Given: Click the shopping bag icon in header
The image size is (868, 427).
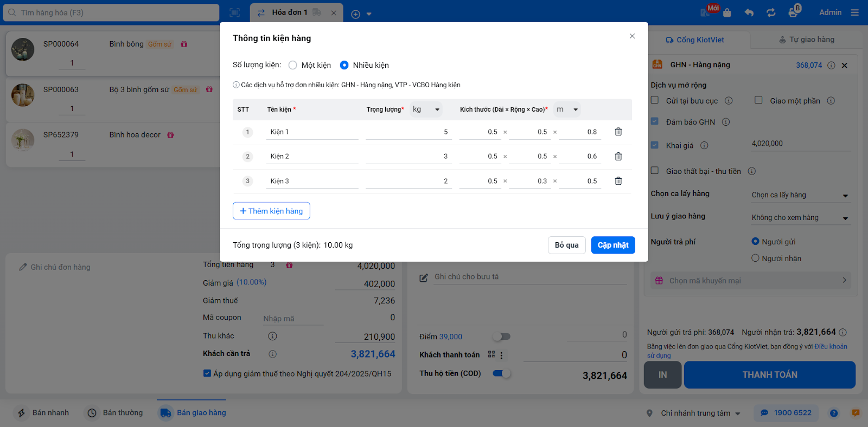Looking at the screenshot, I should point(727,13).
